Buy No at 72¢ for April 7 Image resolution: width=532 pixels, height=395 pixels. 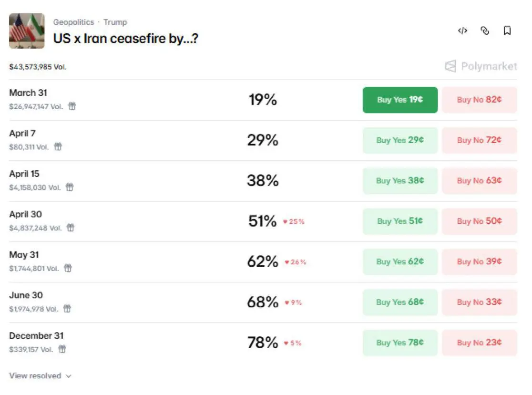pos(479,140)
